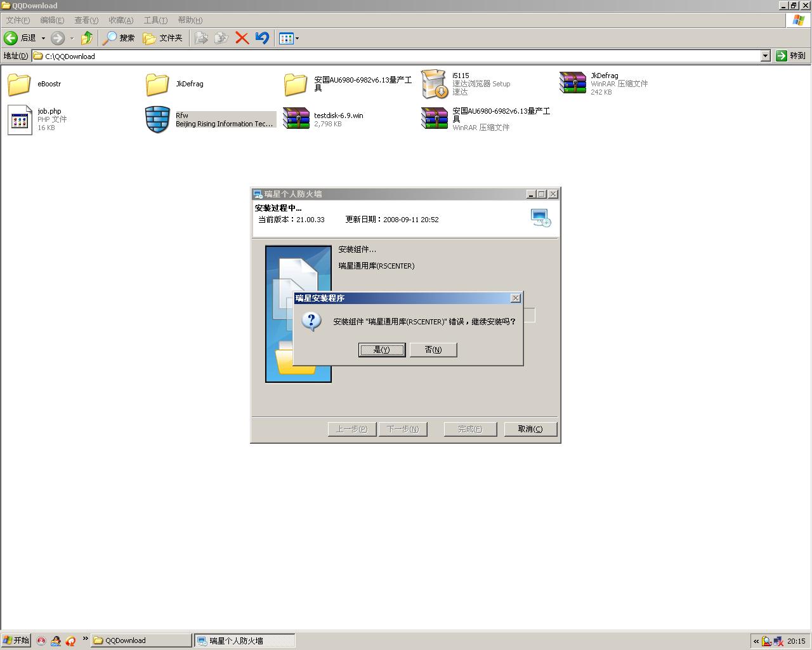Click the orange swirl quick launch icon

(70, 641)
